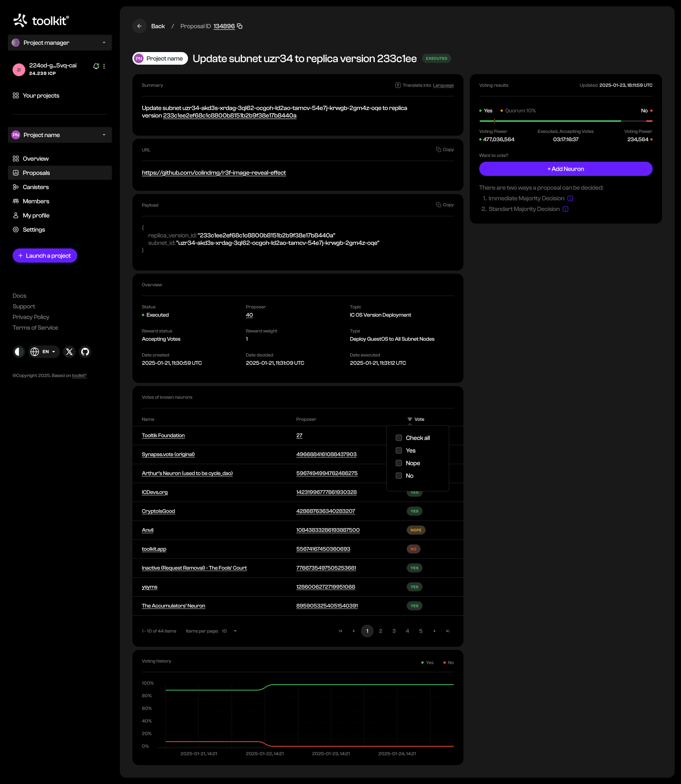The image size is (681, 784).
Task: Click the Add Neuron button
Action: coord(566,169)
